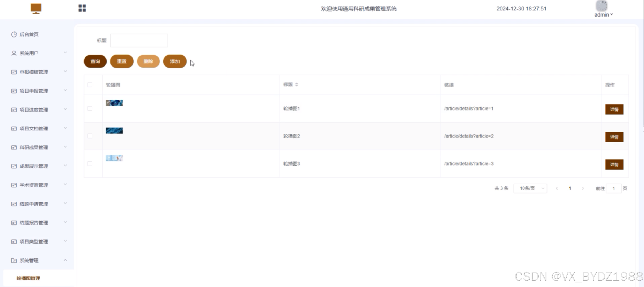Click the 添加 button

pos(175,61)
